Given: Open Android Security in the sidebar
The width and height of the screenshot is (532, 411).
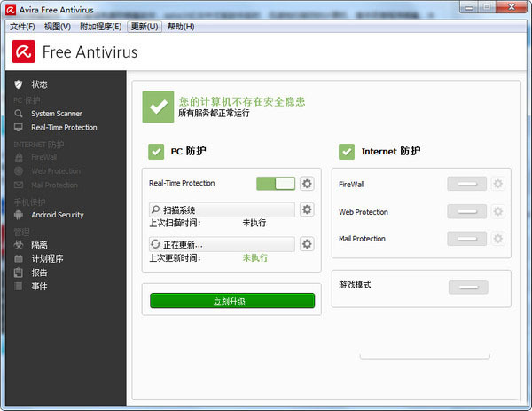Looking at the screenshot, I should click(57, 215).
